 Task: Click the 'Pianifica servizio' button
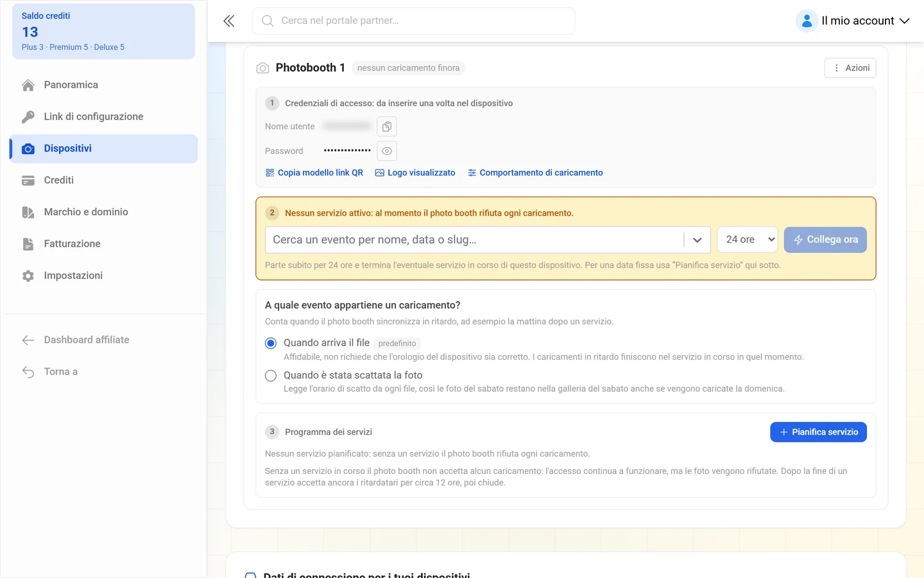[818, 432]
